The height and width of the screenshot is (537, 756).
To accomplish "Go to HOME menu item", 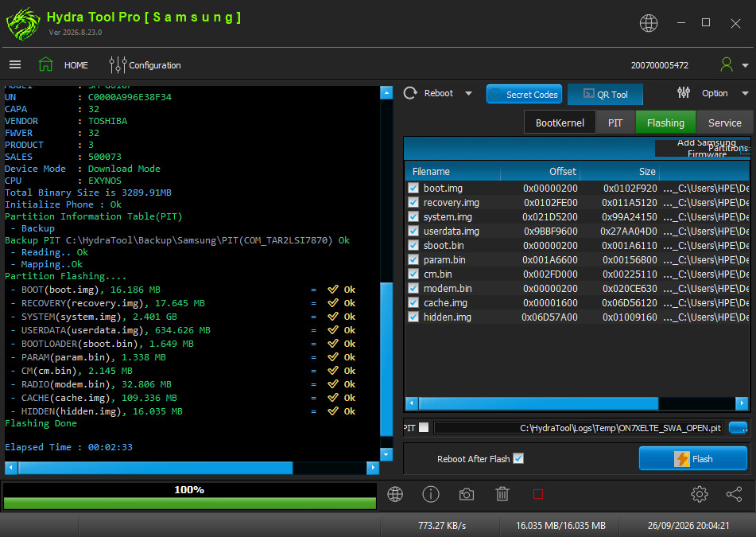I will pos(76,65).
